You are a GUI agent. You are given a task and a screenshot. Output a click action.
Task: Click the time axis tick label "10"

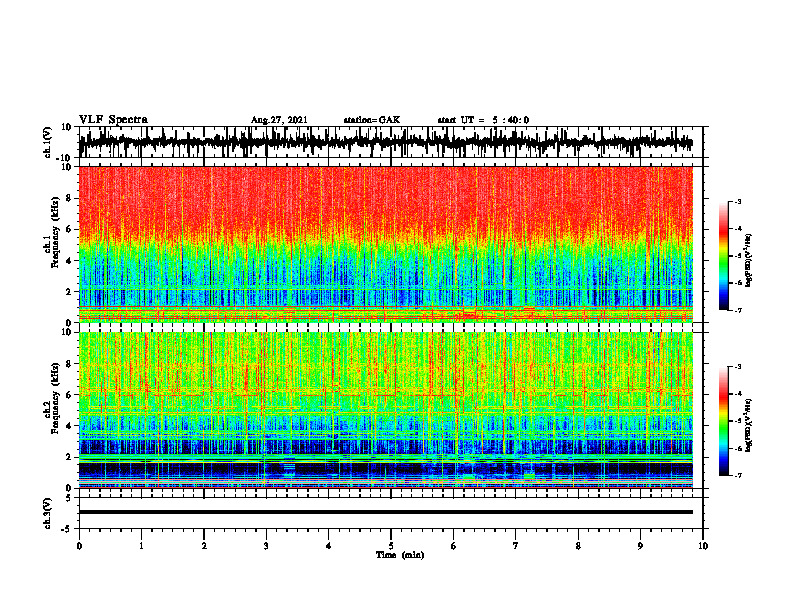(703, 546)
